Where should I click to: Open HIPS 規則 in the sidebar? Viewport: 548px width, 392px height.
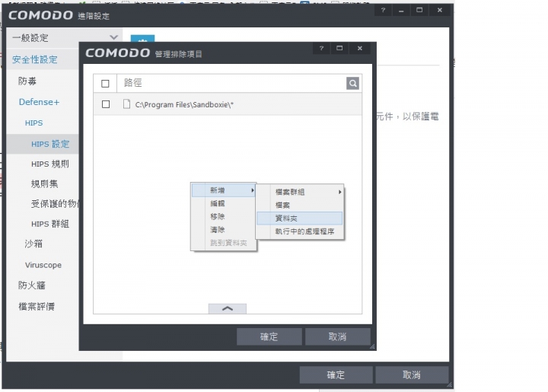[x=50, y=164]
